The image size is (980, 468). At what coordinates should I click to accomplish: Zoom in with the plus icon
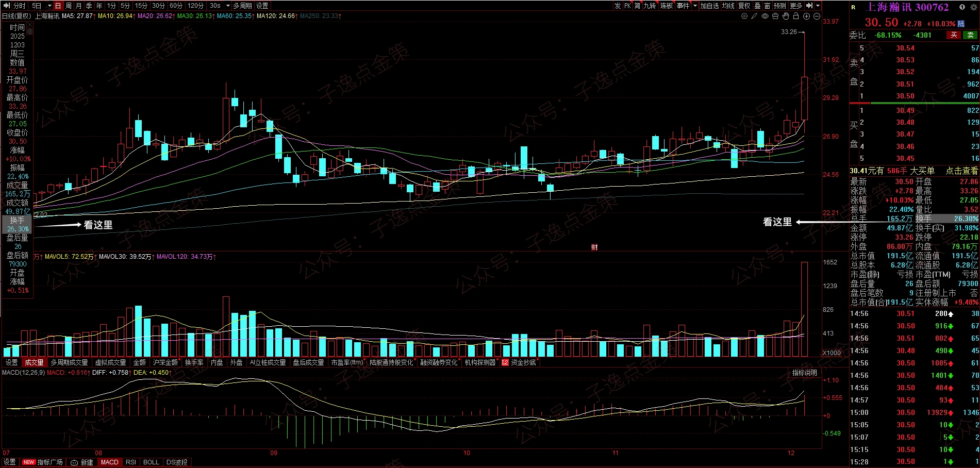[806, 16]
